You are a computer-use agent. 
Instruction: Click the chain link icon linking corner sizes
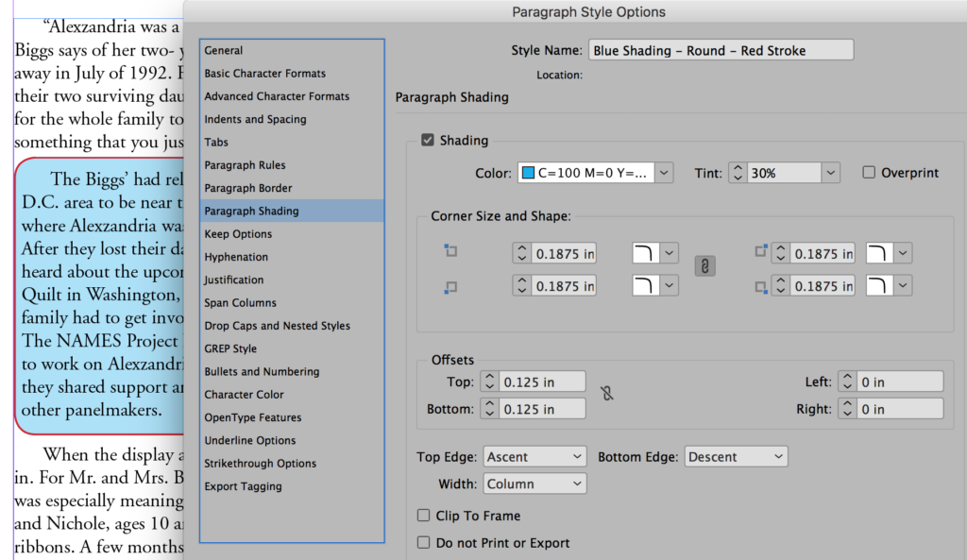(704, 266)
